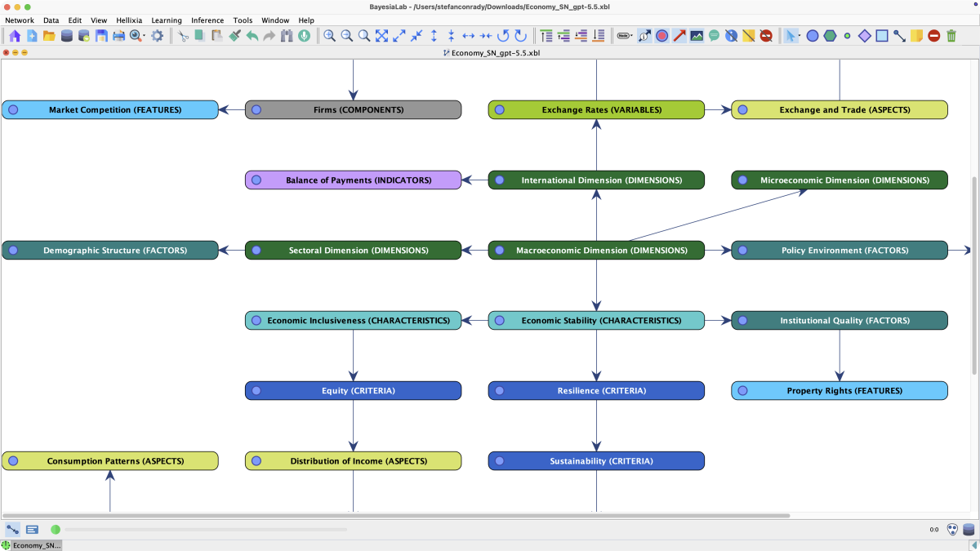
Task: Click the Zoom Out magnifier
Action: 347,36
